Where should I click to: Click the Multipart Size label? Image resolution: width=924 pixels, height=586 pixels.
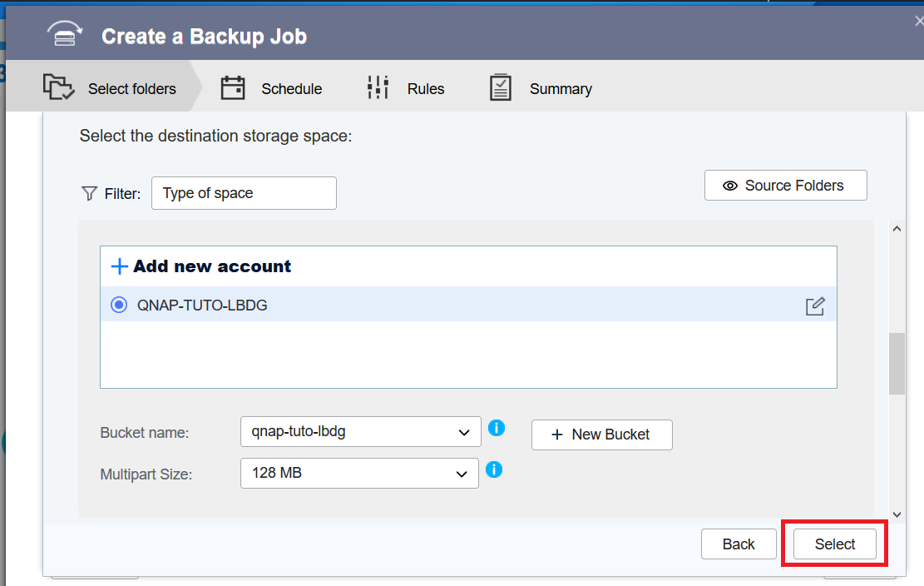[146, 474]
